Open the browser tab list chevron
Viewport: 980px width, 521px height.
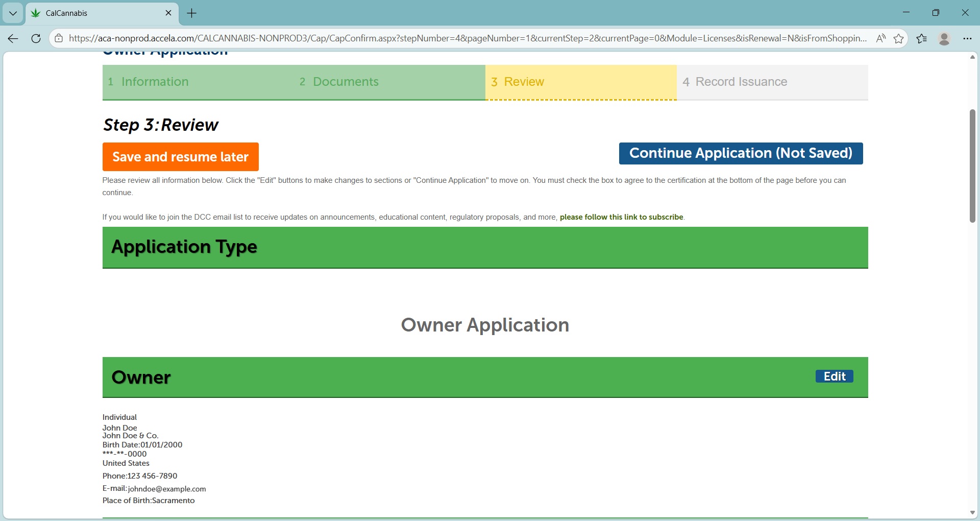[13, 13]
